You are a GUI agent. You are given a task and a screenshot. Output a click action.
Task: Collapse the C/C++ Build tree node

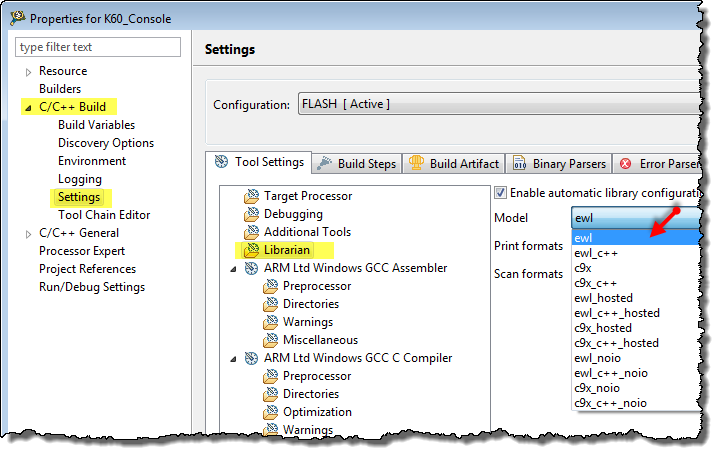(28, 107)
